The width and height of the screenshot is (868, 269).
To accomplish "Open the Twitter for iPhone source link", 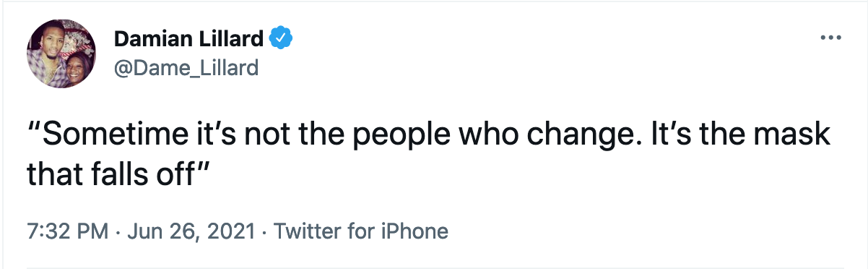I will 362,231.
